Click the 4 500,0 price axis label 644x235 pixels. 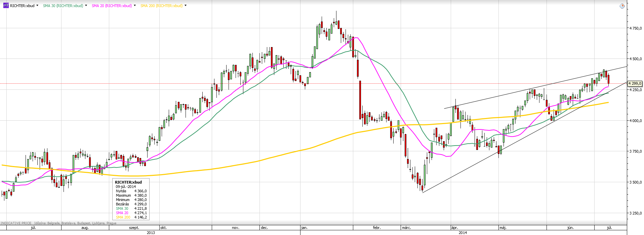(x=636, y=59)
